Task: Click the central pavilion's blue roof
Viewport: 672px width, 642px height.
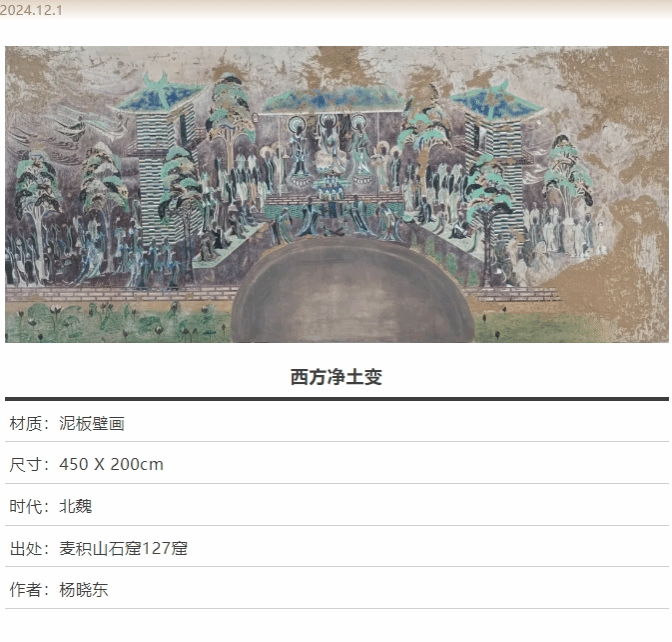Action: pyautogui.click(x=330, y=100)
